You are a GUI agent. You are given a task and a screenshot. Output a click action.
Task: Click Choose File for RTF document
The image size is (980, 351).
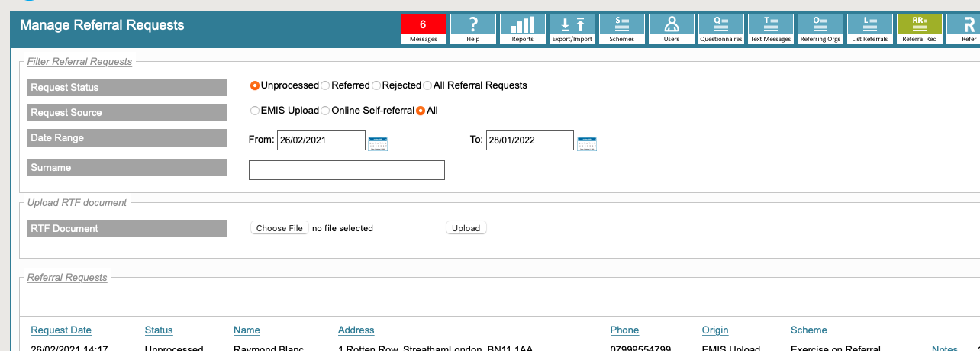(279, 228)
